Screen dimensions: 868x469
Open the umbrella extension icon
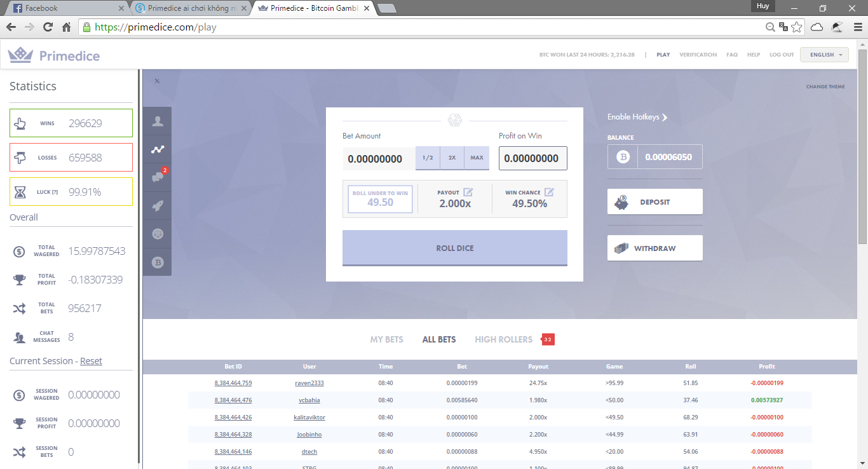coord(837,27)
